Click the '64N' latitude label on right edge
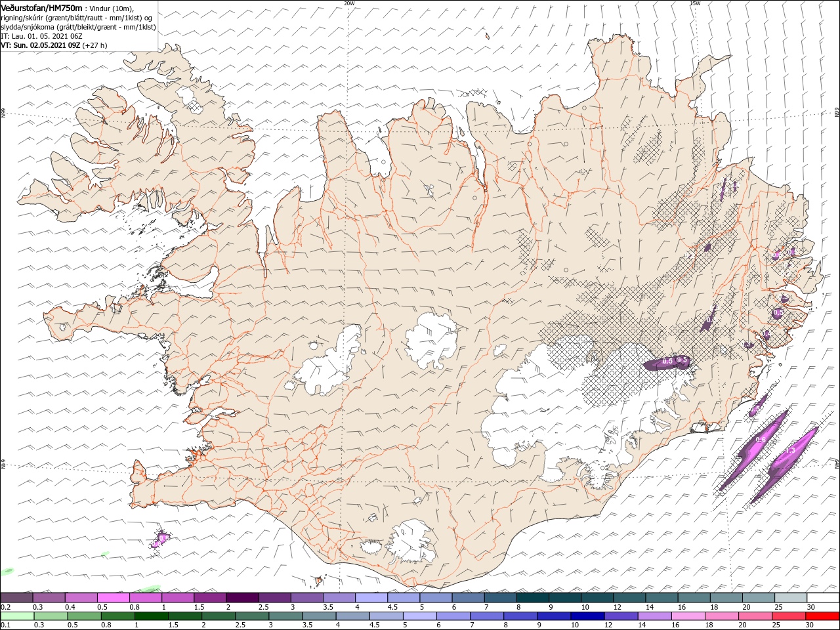The image size is (840, 630). click(x=836, y=464)
